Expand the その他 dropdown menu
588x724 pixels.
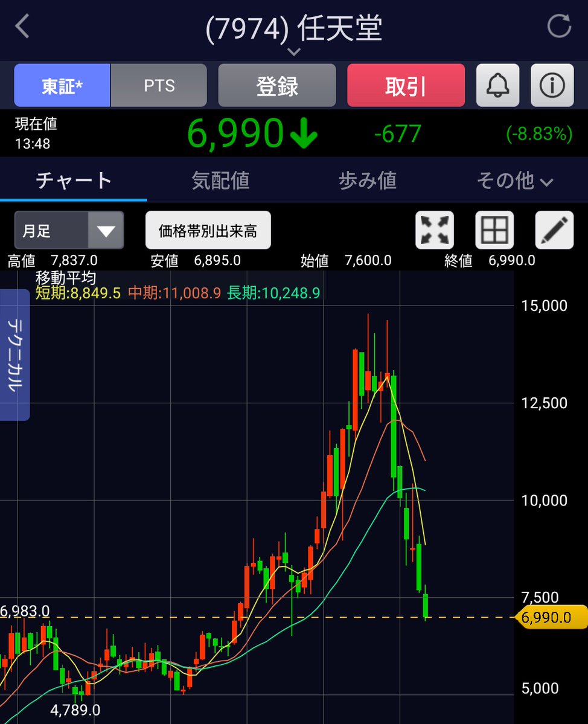[514, 180]
